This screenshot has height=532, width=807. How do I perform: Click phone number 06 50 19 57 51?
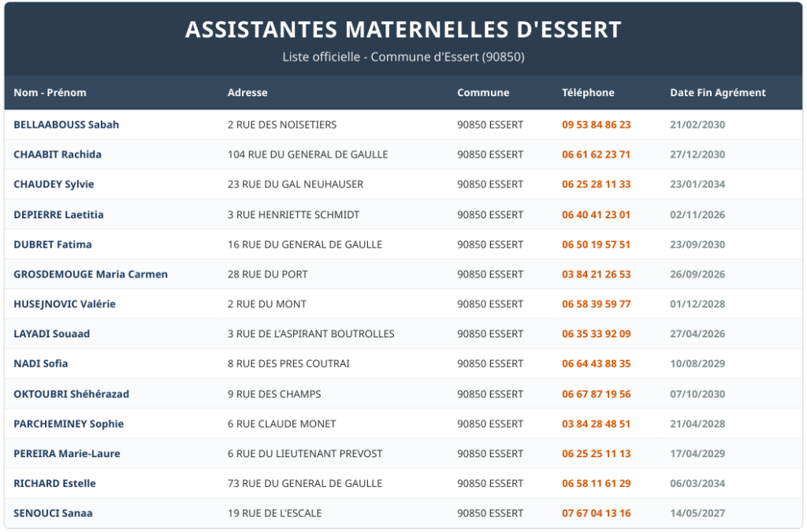pyautogui.click(x=596, y=244)
